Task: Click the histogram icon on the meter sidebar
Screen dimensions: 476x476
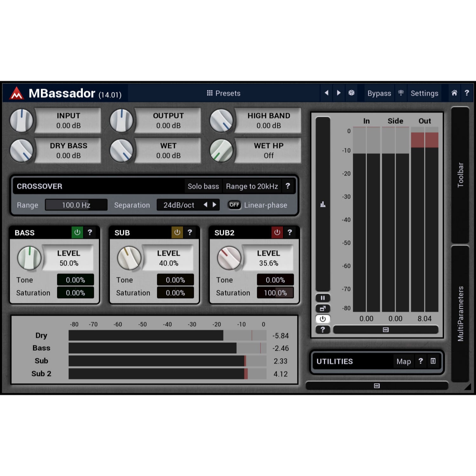Action: click(x=323, y=204)
